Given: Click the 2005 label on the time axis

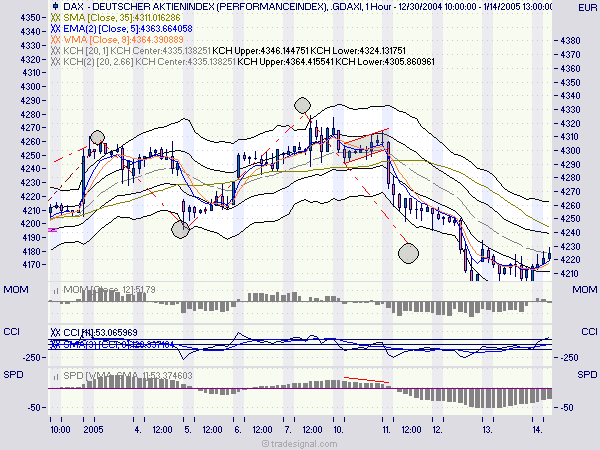Looking at the screenshot, I should pos(93,429).
